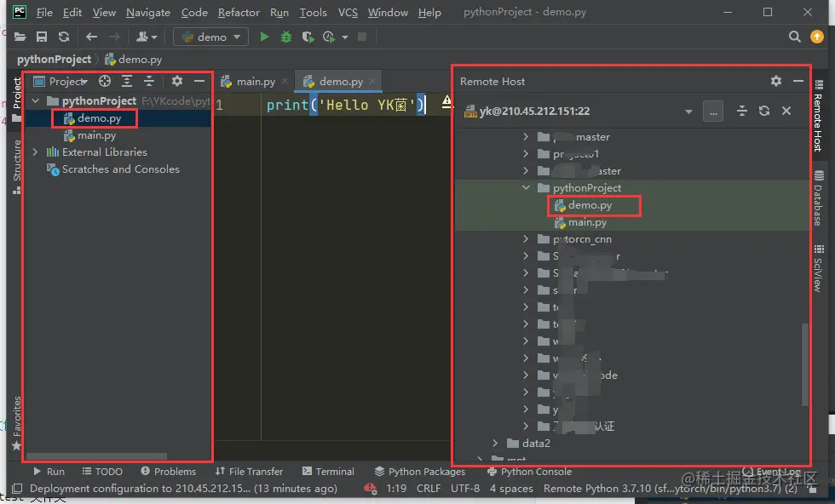This screenshot has width=835, height=504.
Task: Click the orange update notification icon
Action: coord(817,37)
